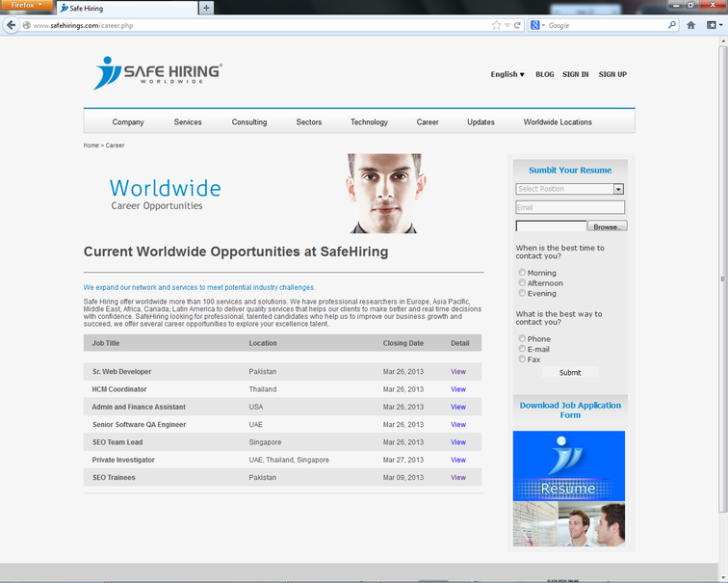Image resolution: width=728 pixels, height=583 pixels.
Task: Click the Closing Date column header
Action: (403, 343)
